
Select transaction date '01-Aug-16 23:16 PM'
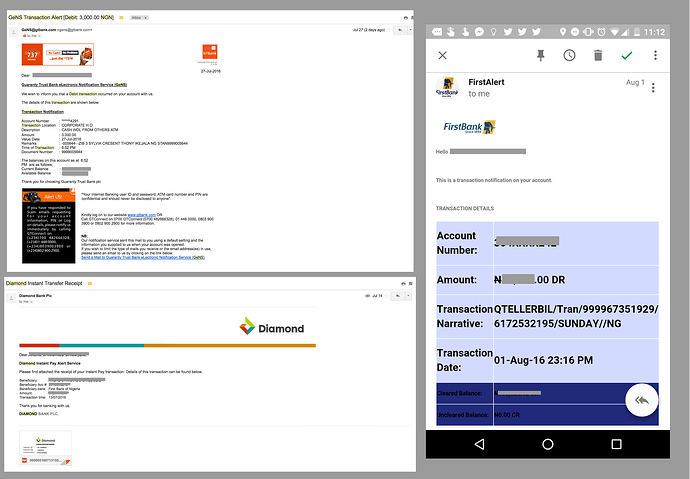click(543, 360)
